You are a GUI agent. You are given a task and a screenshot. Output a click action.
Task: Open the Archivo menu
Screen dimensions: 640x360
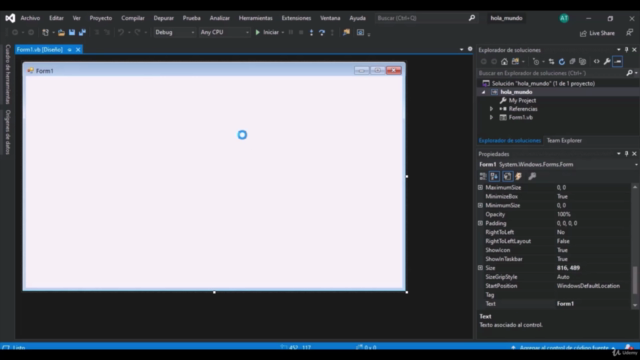[x=30, y=18]
